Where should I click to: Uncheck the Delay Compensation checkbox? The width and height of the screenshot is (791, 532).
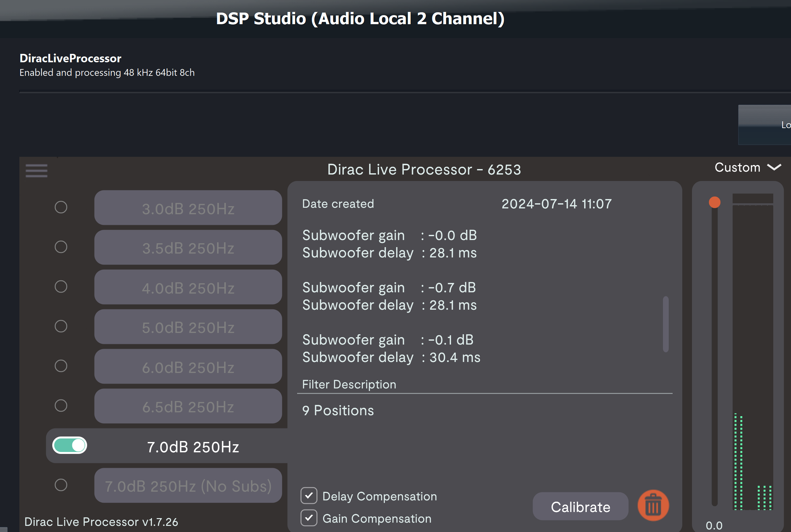pyautogui.click(x=308, y=496)
